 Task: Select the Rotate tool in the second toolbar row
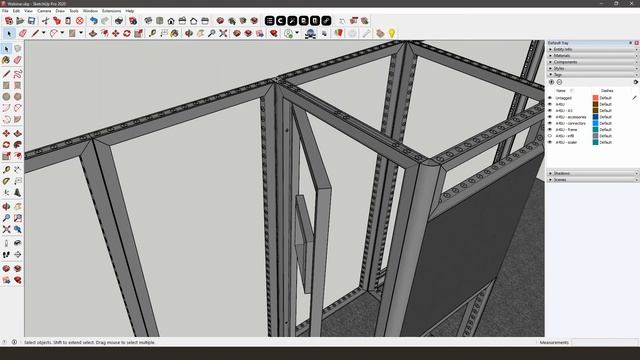point(127,33)
